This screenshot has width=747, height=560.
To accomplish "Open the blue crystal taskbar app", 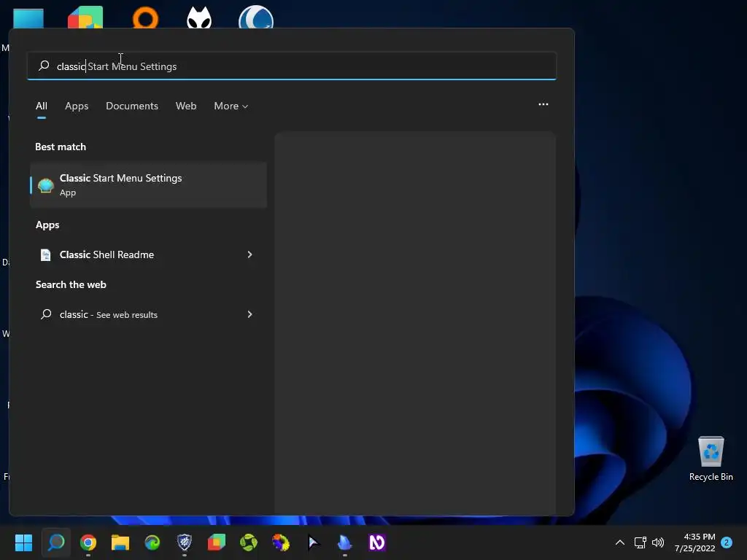I will tap(344, 542).
